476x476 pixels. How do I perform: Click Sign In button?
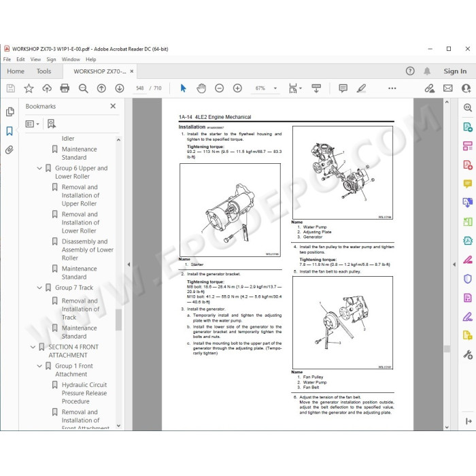455,71
